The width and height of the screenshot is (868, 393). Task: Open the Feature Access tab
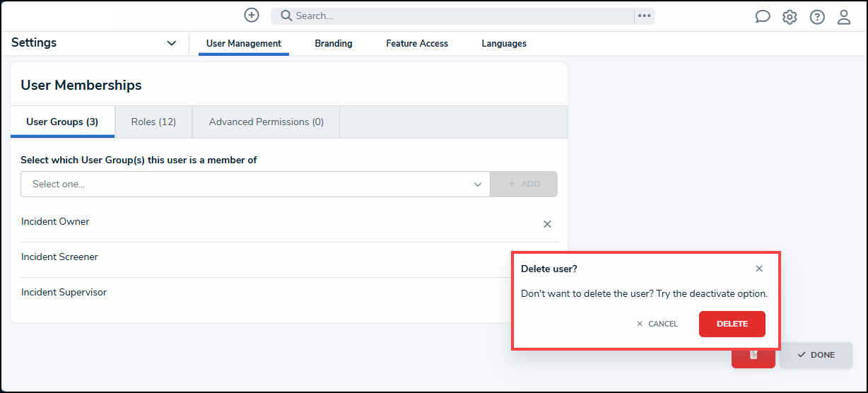[417, 43]
